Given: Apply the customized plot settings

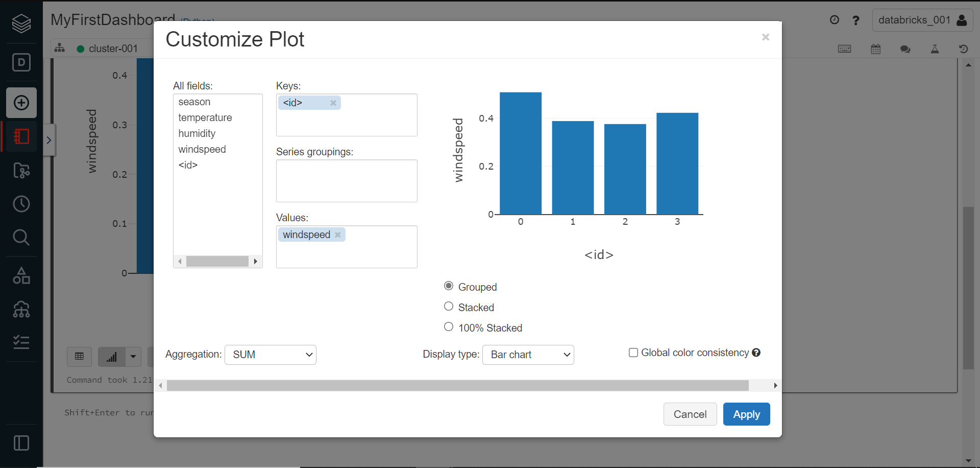Looking at the screenshot, I should coord(746,414).
